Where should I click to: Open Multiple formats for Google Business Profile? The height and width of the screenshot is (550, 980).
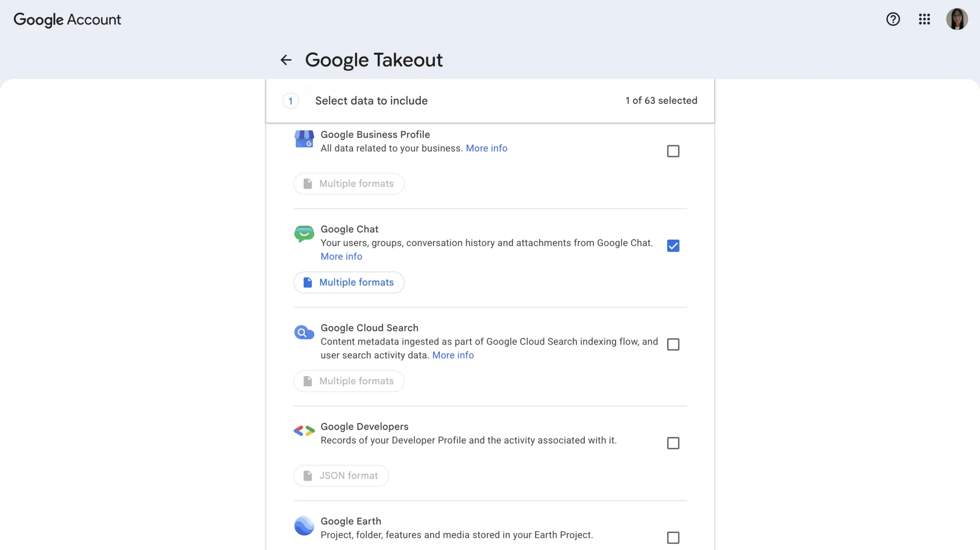pos(349,184)
